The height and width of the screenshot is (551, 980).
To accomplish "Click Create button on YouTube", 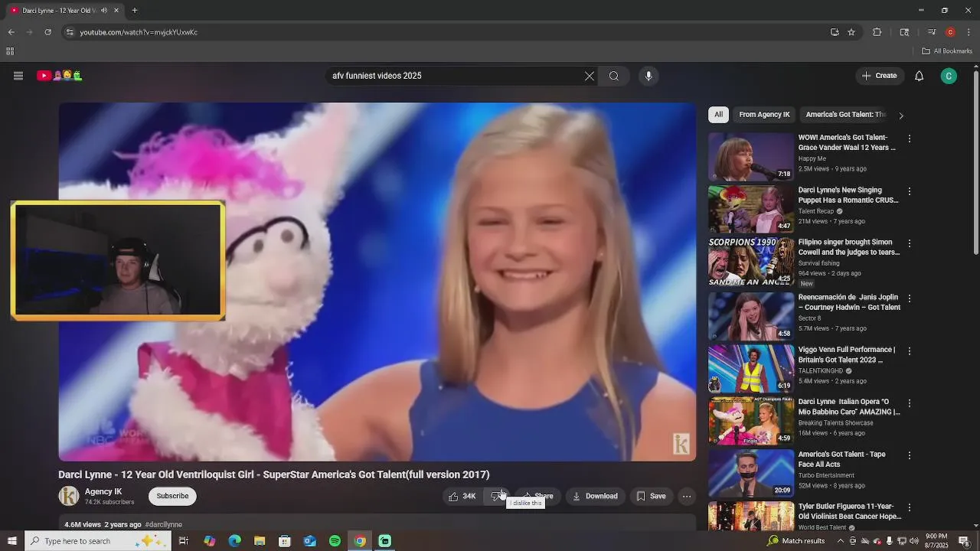I will (x=879, y=76).
